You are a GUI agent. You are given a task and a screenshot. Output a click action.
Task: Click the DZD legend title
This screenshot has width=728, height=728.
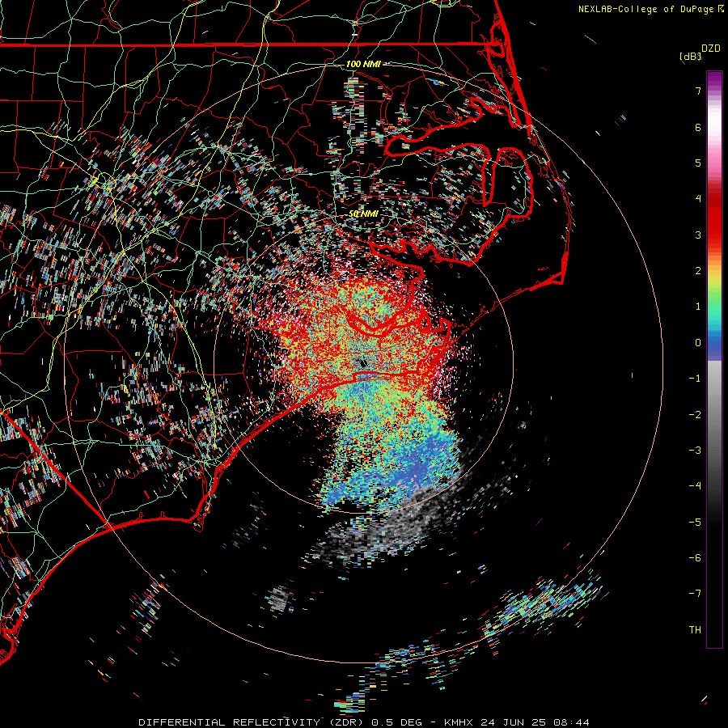pyautogui.click(x=711, y=49)
